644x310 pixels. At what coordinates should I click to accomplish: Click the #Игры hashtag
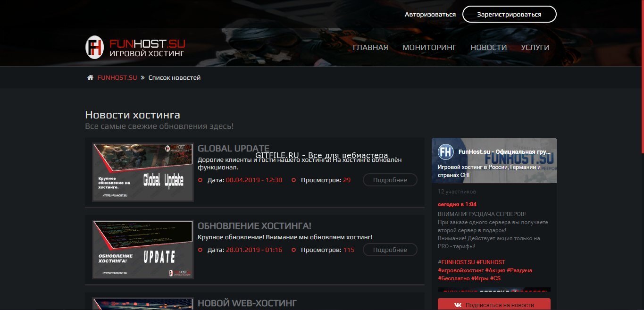click(480, 278)
